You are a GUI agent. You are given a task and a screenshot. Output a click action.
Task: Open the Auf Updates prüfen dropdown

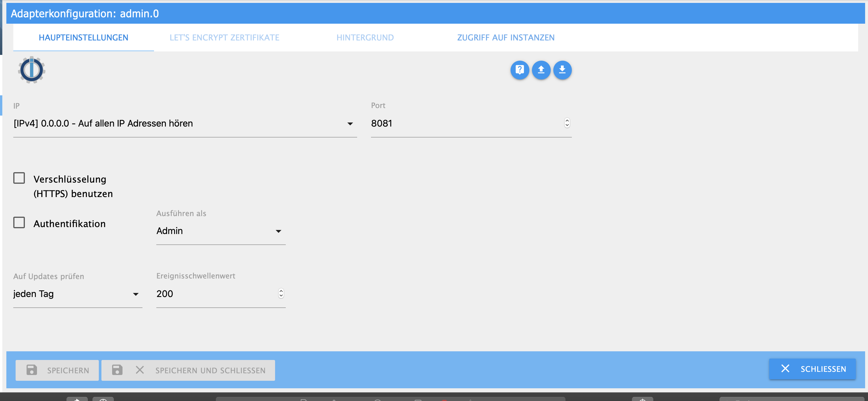pyautogui.click(x=77, y=294)
